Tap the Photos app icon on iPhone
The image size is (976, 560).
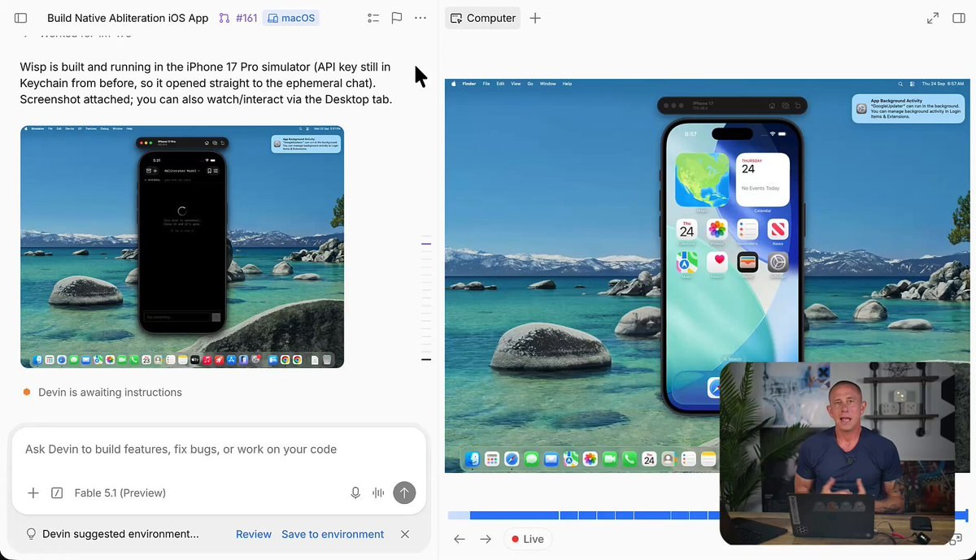(717, 230)
